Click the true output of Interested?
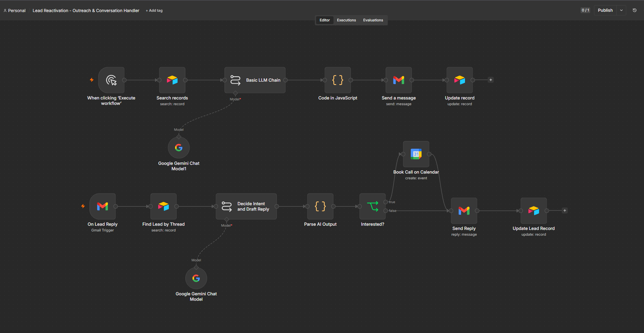 tap(385, 202)
